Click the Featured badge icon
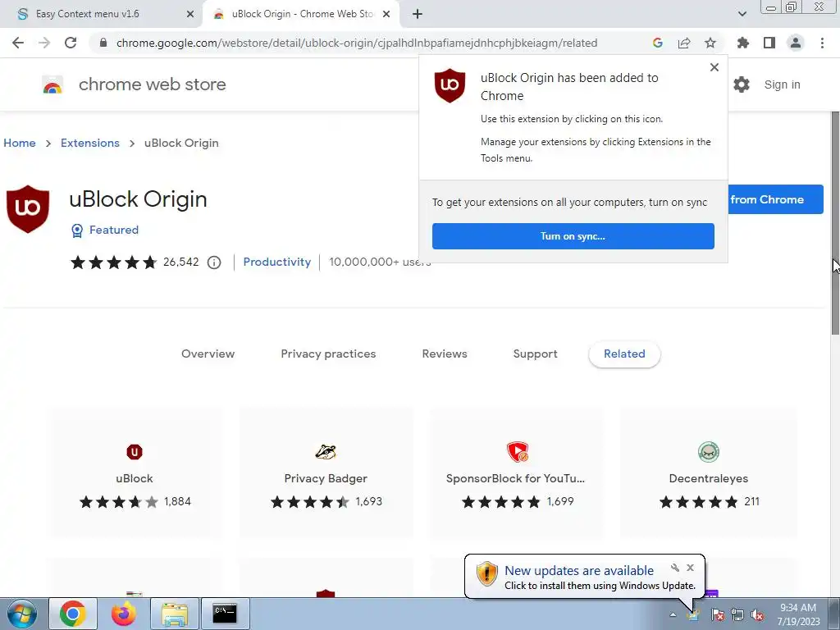The width and height of the screenshot is (840, 630). pyautogui.click(x=77, y=231)
